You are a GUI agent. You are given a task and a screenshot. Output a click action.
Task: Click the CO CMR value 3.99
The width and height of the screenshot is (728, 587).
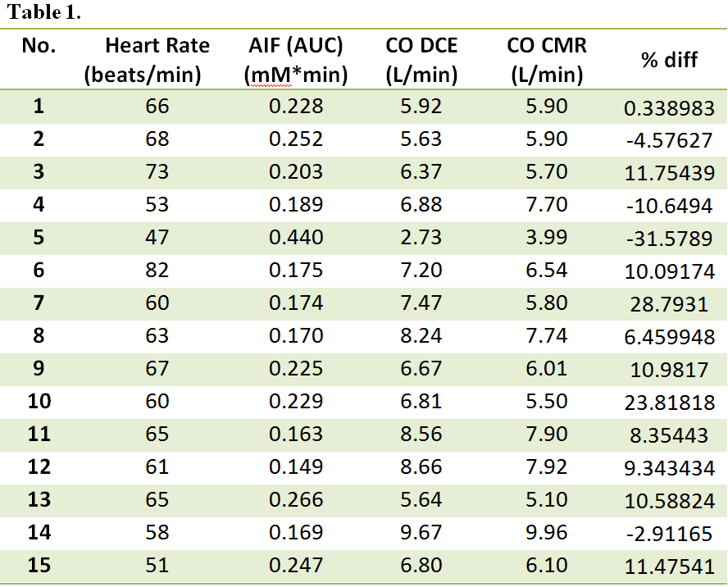point(547,238)
